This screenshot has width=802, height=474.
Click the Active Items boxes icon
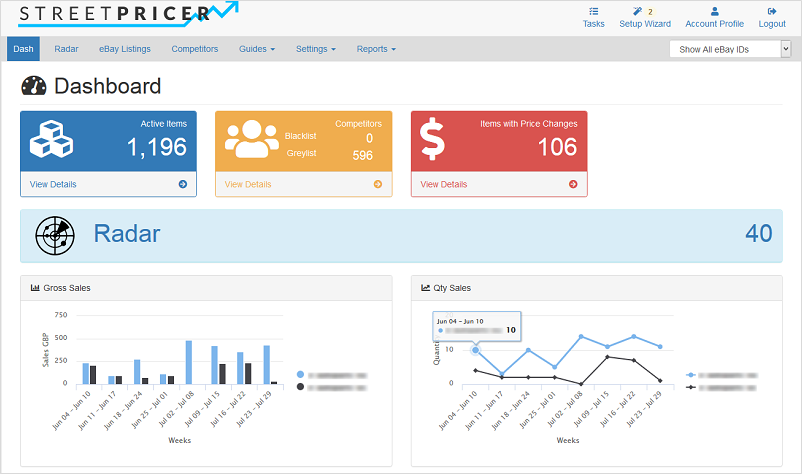[x=53, y=140]
